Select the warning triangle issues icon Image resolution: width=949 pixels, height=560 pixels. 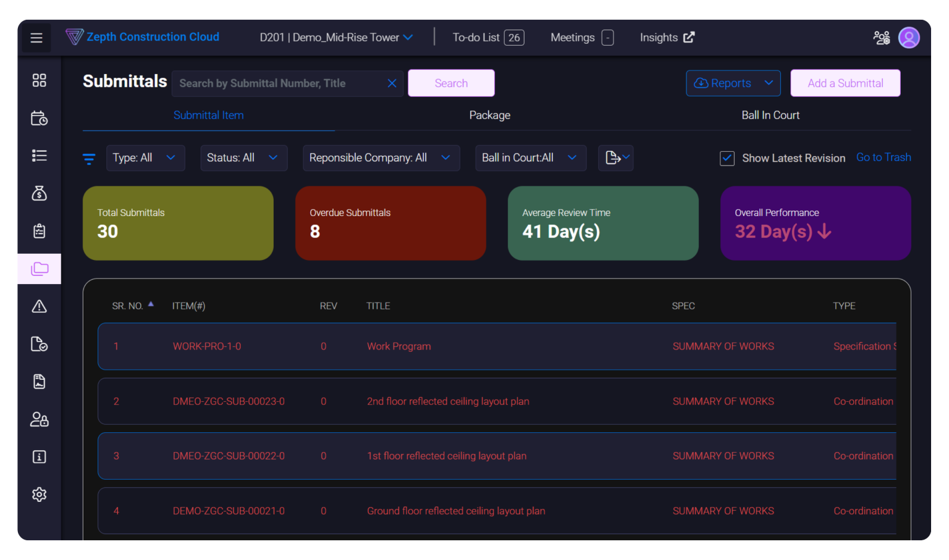coord(40,306)
